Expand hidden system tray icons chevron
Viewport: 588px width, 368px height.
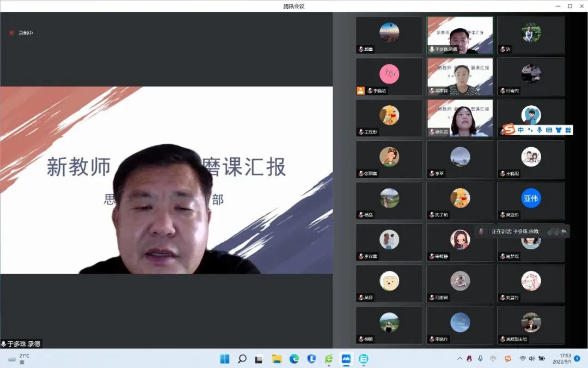460,359
